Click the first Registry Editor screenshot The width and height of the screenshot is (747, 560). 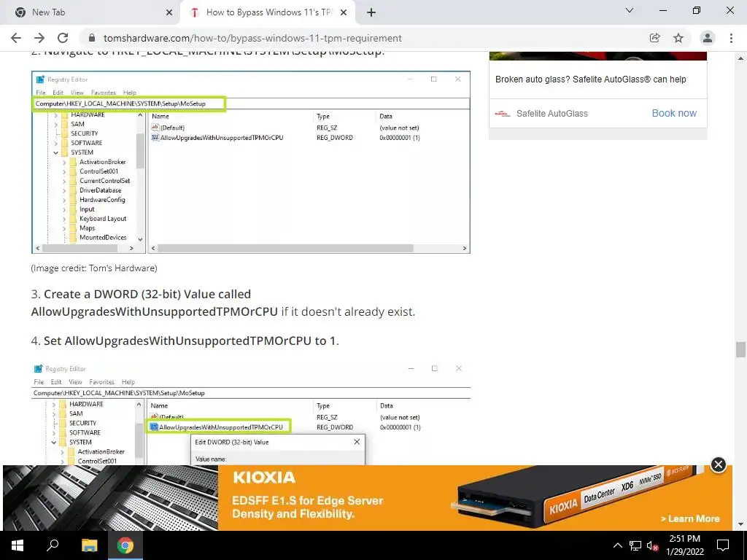click(x=251, y=163)
